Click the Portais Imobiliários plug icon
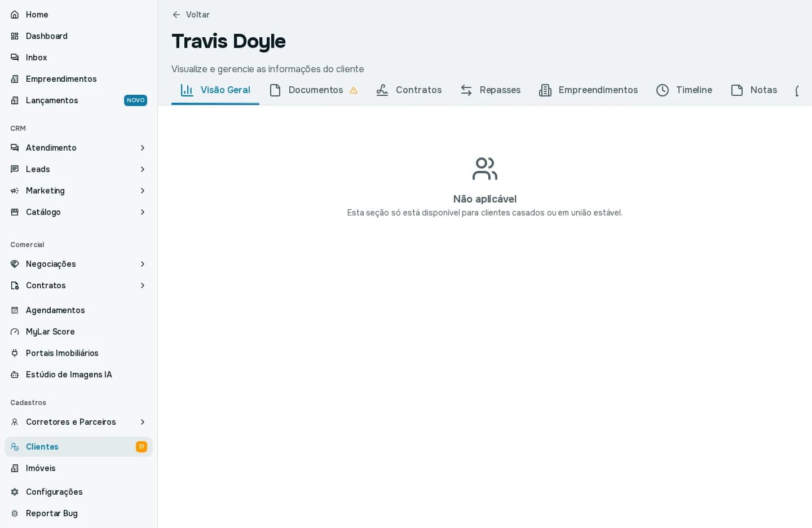Image resolution: width=812 pixels, height=528 pixels. tap(15, 353)
